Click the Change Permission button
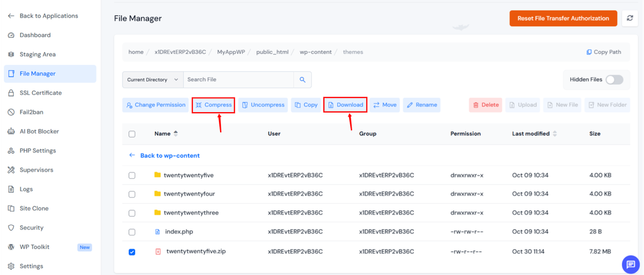This screenshot has height=275, width=644. pos(156,105)
